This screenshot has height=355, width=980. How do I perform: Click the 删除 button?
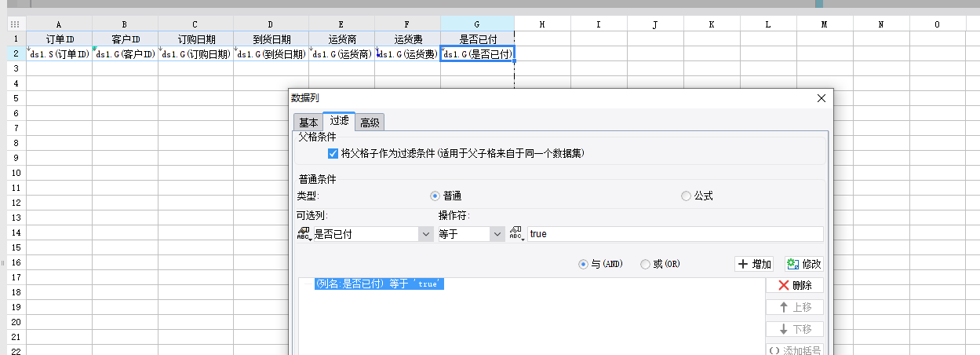click(x=794, y=286)
